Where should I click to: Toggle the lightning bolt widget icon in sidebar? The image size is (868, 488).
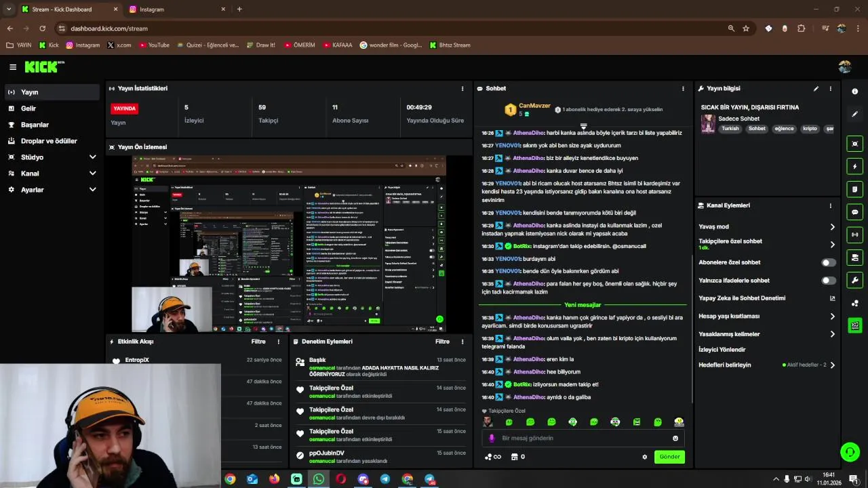coord(855,167)
